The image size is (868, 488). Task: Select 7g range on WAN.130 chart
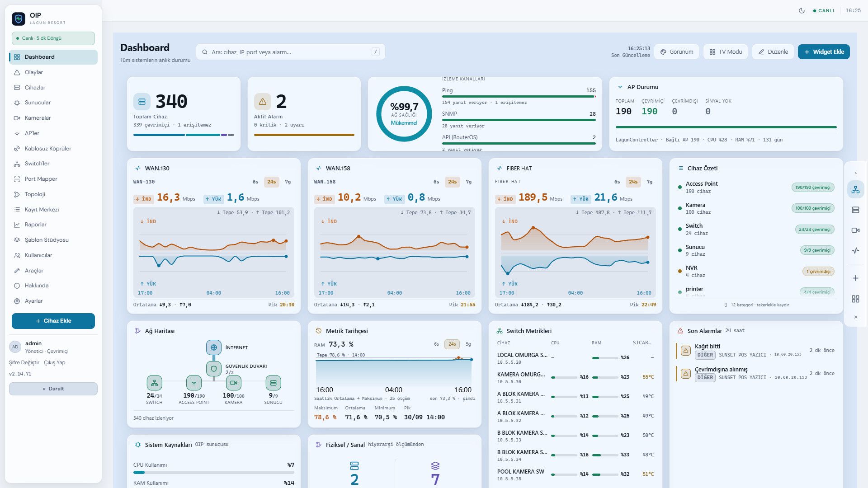[x=288, y=182]
